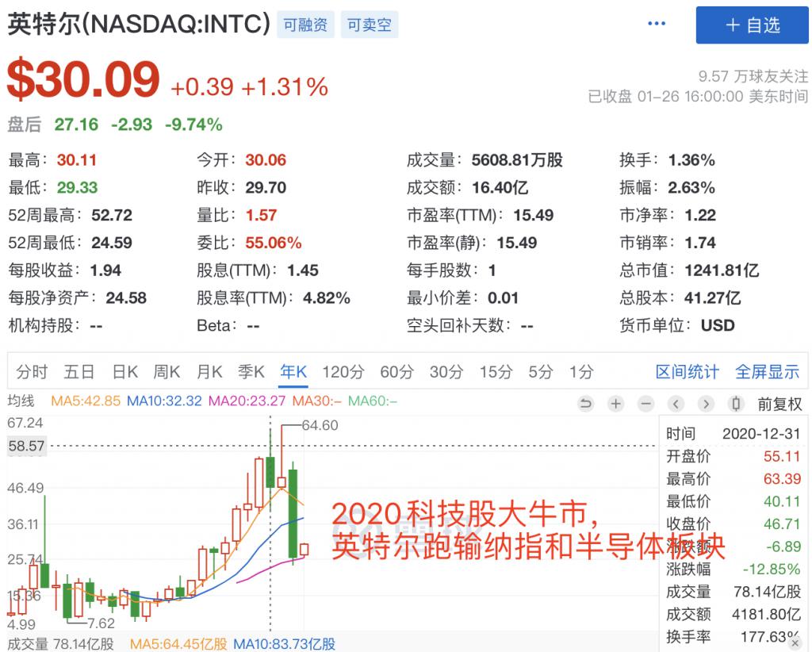Switch to the 5分 chart tab
The width and height of the screenshot is (812, 652).
pyautogui.click(x=541, y=372)
